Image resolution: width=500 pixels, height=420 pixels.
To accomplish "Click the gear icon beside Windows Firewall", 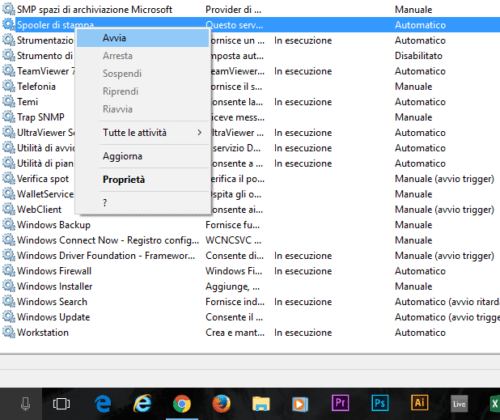I will tap(8, 271).
